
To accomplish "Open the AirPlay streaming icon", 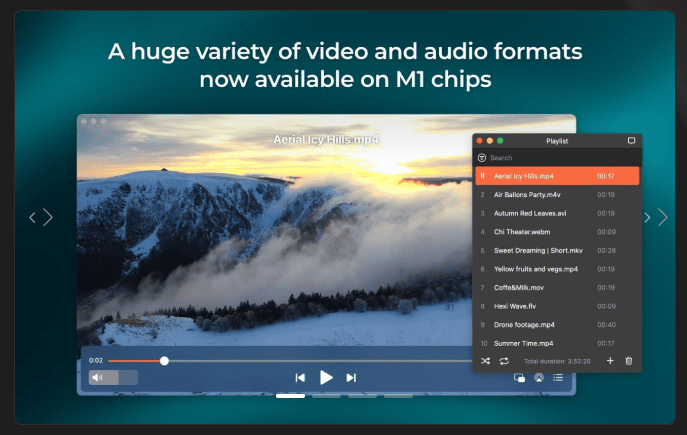I will point(539,377).
